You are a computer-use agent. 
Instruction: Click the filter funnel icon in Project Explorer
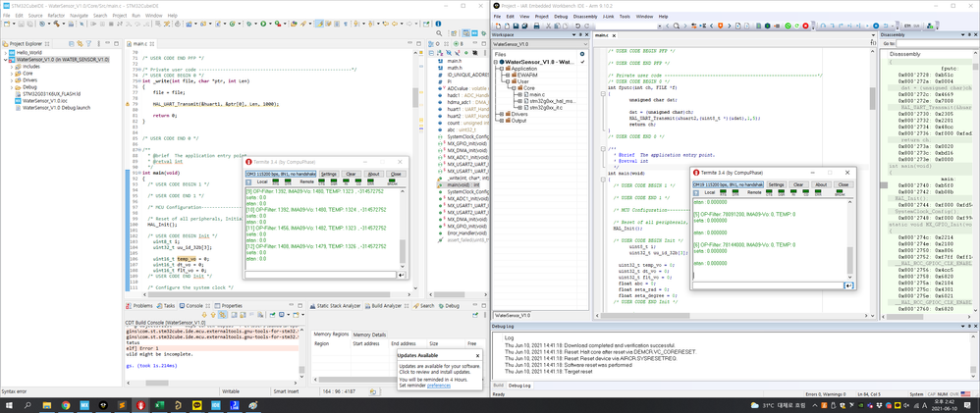point(88,44)
